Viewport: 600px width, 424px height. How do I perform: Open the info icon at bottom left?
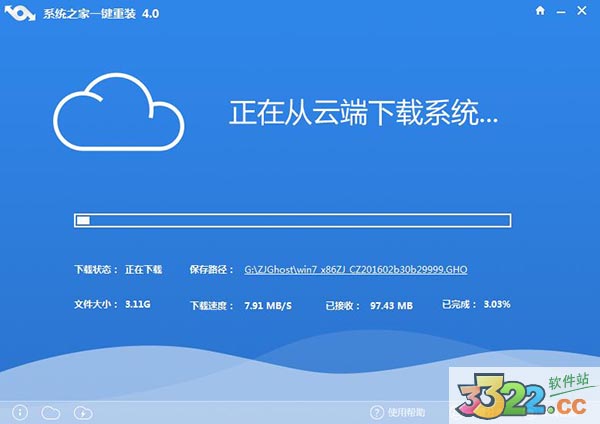pos(20,413)
